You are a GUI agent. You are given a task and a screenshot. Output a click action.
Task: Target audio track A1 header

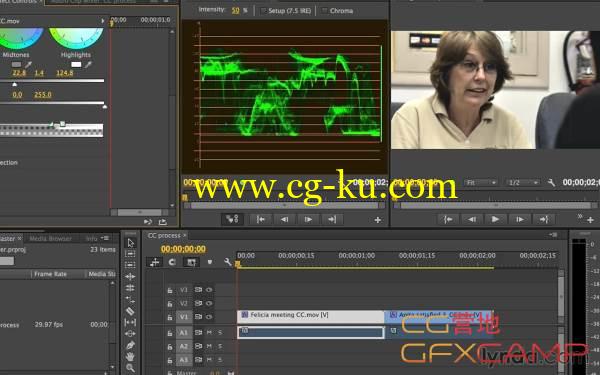(x=184, y=333)
